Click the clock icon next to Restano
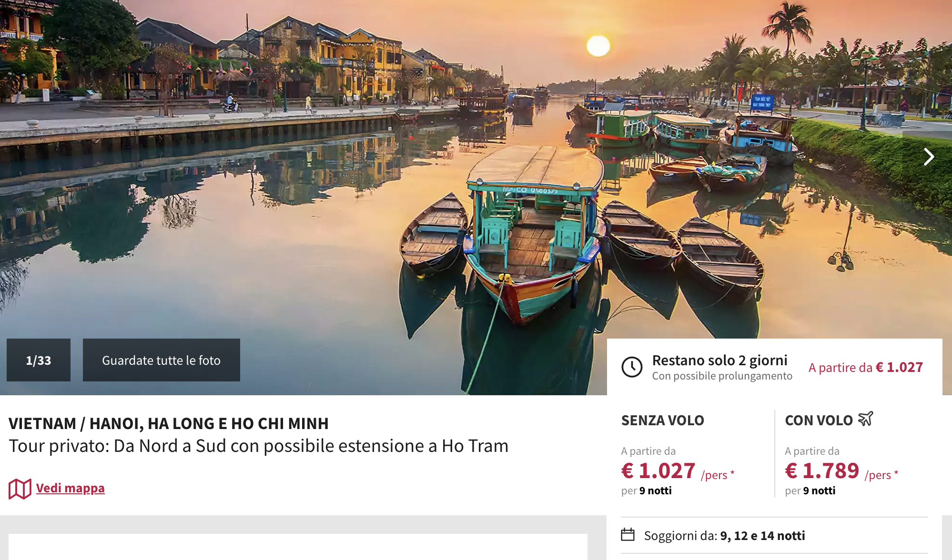 click(632, 367)
